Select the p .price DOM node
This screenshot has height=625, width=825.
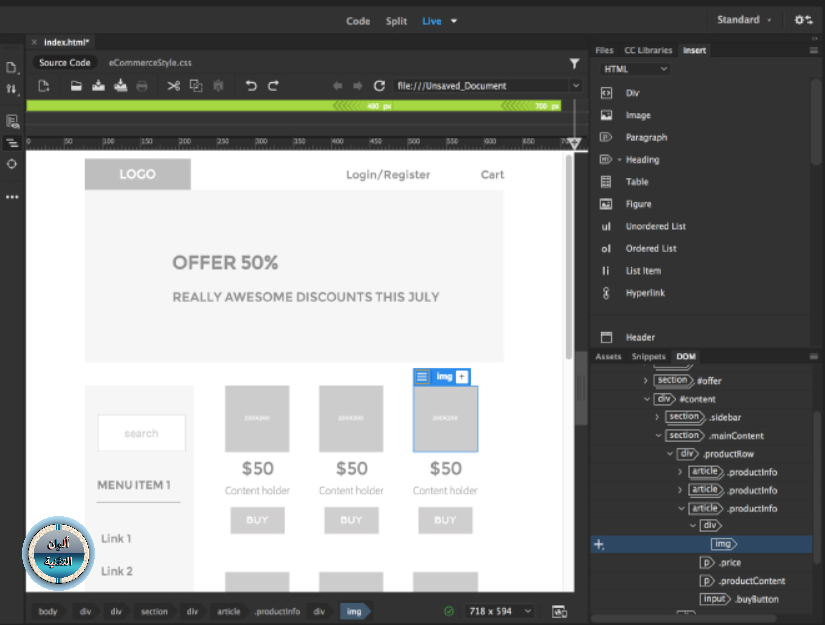tap(720, 562)
